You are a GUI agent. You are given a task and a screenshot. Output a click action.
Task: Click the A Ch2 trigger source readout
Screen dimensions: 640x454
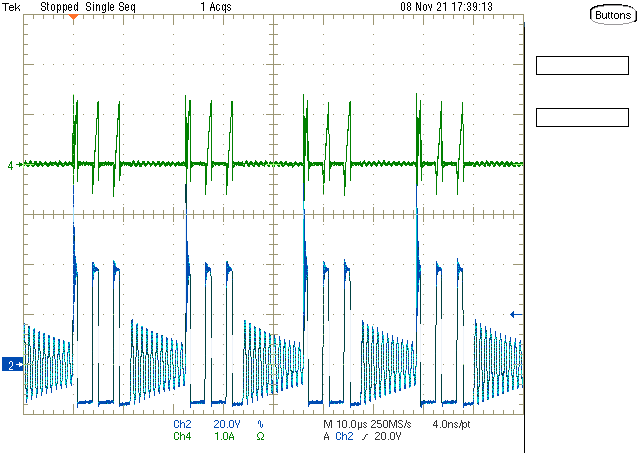(x=338, y=437)
